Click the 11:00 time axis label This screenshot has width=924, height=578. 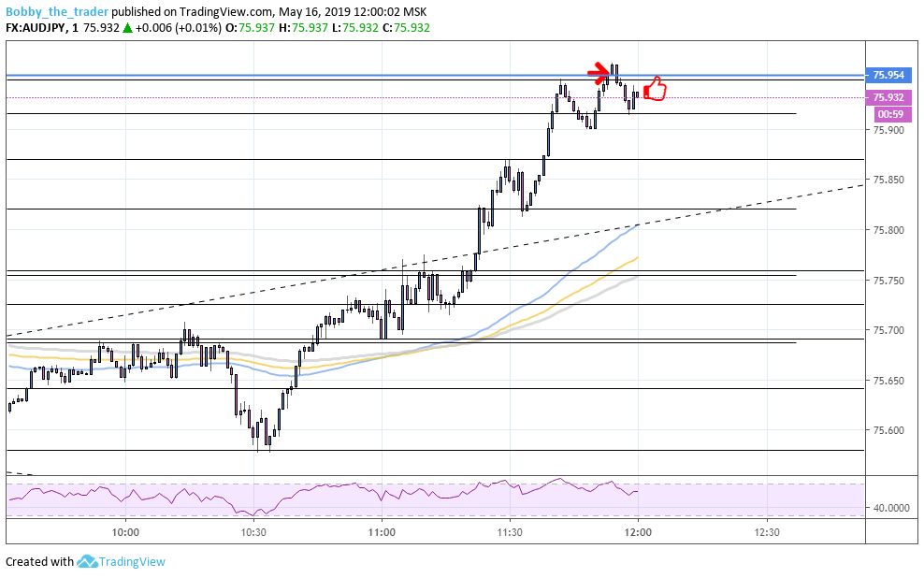coord(382,532)
